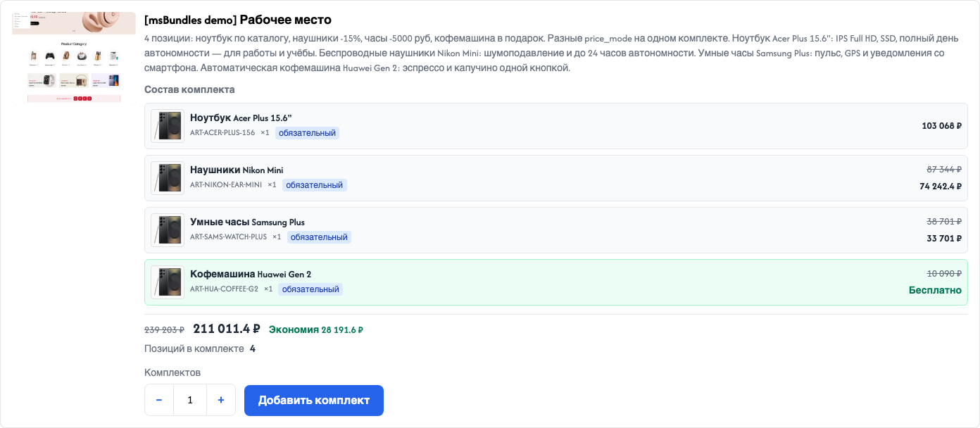Click the Наушники Nikon Mini product thumbnail

coord(168,178)
